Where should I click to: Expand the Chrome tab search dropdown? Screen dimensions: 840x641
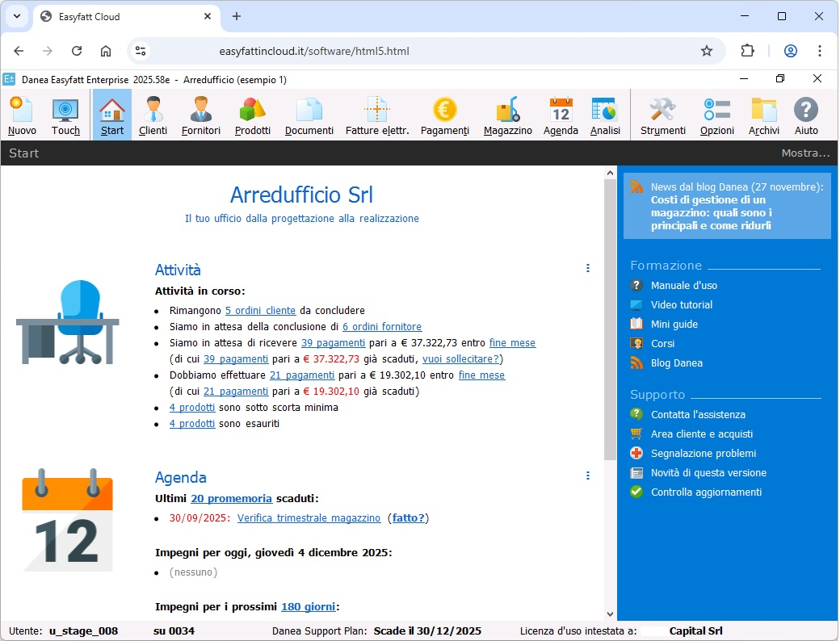tap(17, 16)
